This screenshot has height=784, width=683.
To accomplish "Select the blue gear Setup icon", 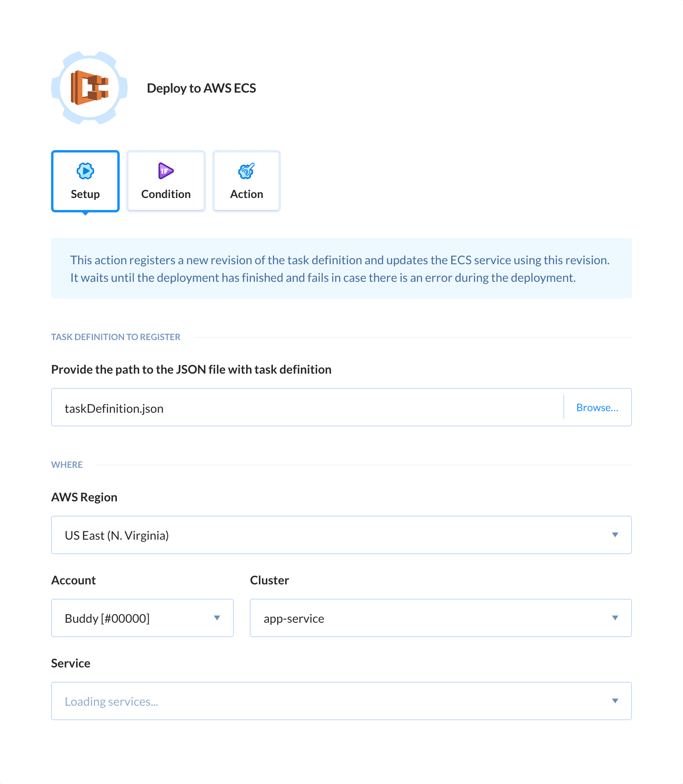I will point(85,171).
